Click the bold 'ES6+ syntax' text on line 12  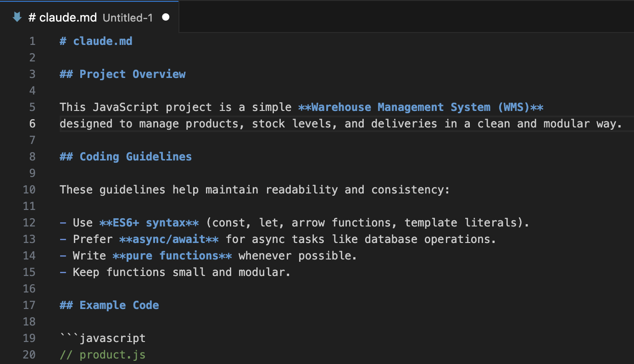coord(148,222)
